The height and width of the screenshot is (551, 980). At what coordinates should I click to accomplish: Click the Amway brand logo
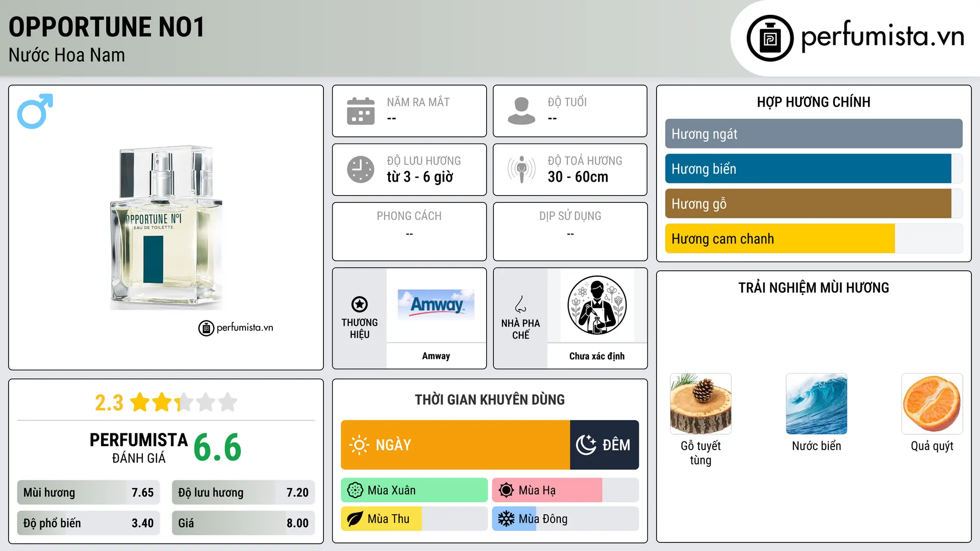[436, 304]
